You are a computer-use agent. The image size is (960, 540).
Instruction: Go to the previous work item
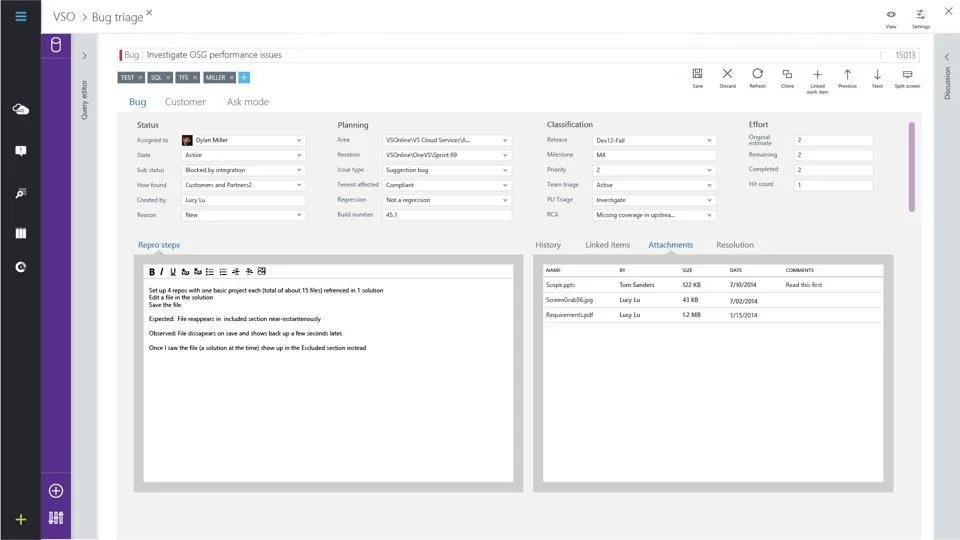click(847, 78)
